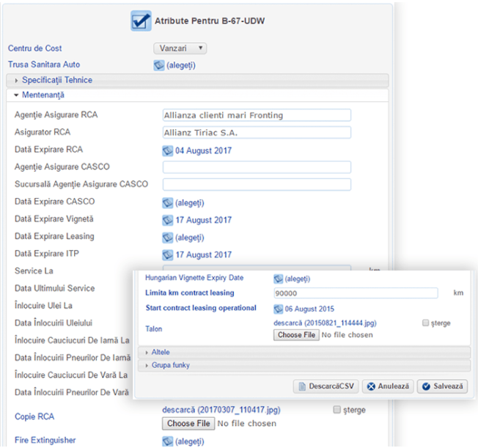Click calendar icon for Fire Extinguisher
Image resolution: width=478 pixels, height=448 pixels.
click(x=167, y=441)
